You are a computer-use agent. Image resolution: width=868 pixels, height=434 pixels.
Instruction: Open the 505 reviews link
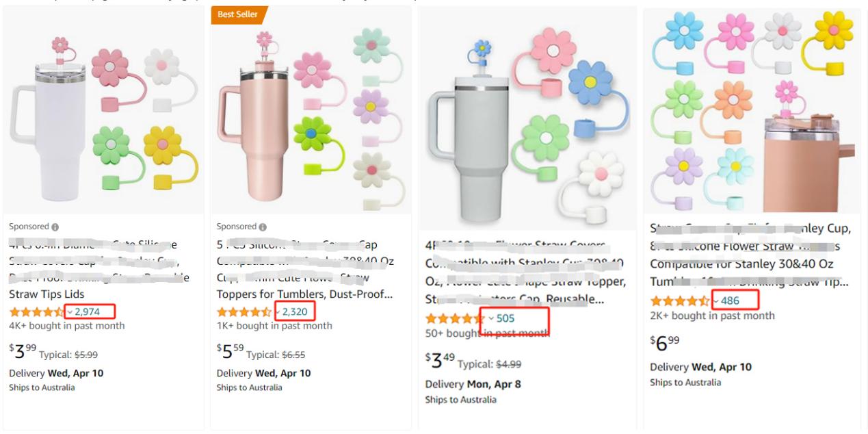(505, 319)
